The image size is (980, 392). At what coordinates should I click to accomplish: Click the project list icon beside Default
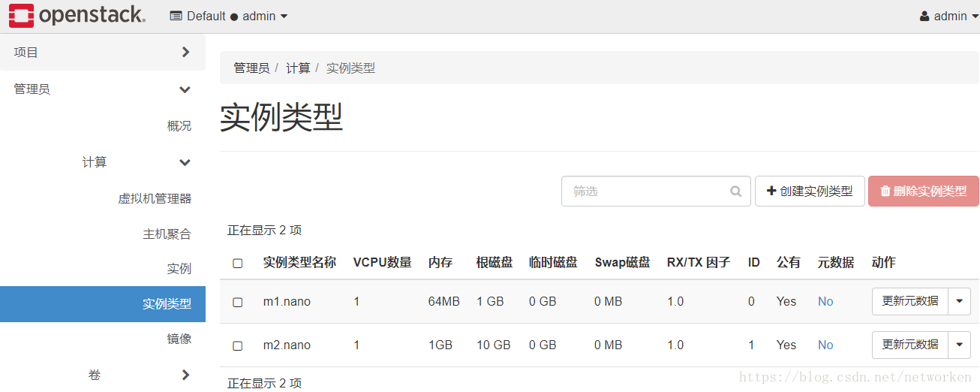(176, 17)
